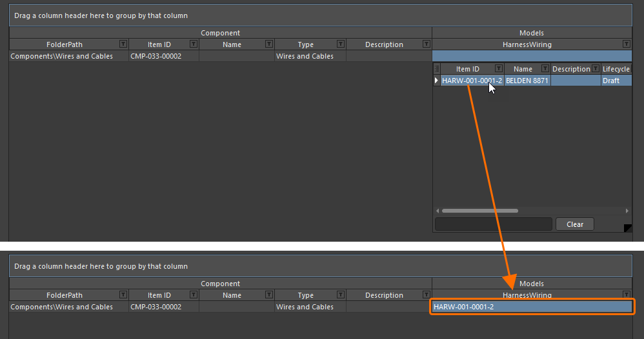Screen dimensions: 644x339
Task: Open top grid HarnessWiring model cell
Action: pos(532,56)
